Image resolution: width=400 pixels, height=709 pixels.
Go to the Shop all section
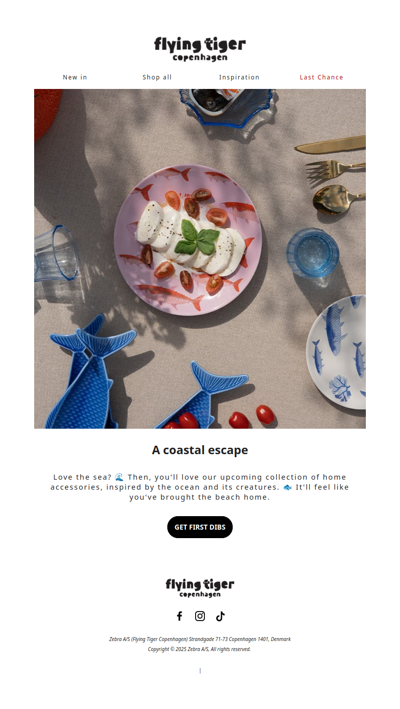[x=157, y=77]
